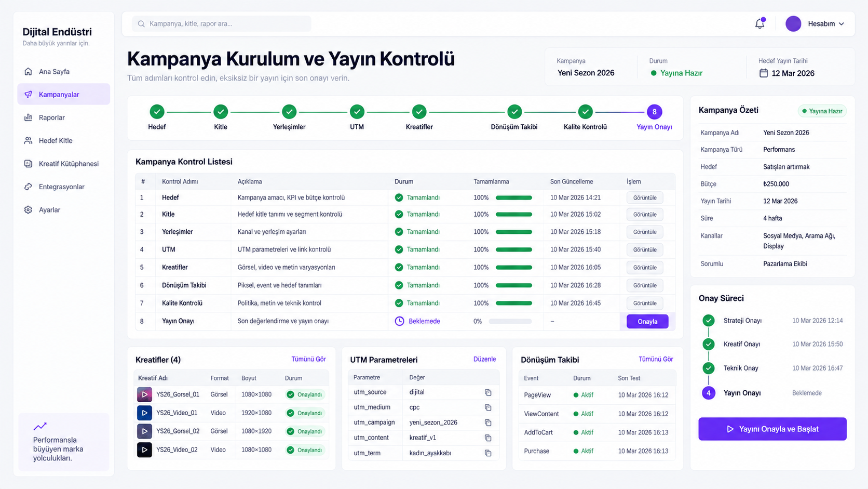This screenshot has width=868, height=489.
Task: Select step 8 Yayın Onayı circle
Action: coord(654,111)
